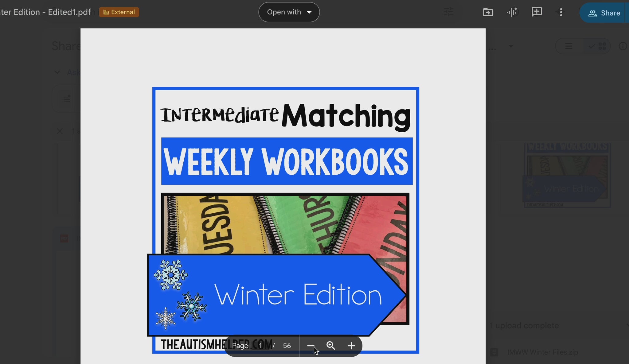Image resolution: width=629 pixels, height=364 pixels.
Task: Click the zoom out minus button
Action: (x=311, y=346)
